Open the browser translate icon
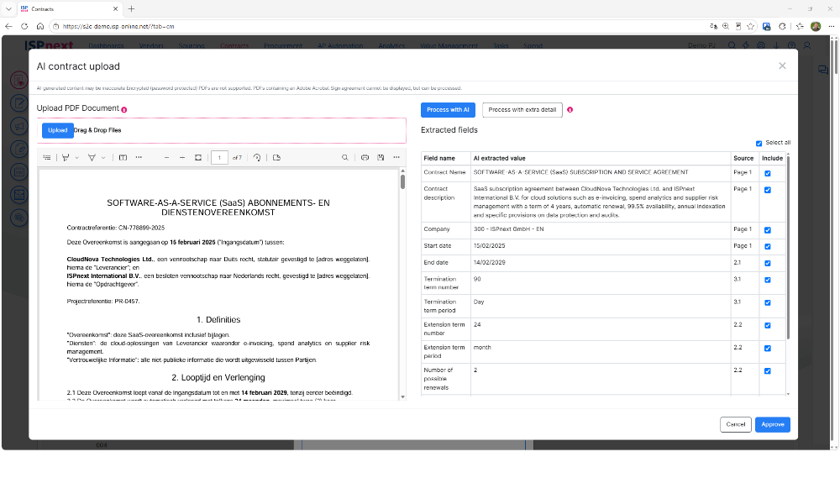 [713, 26]
